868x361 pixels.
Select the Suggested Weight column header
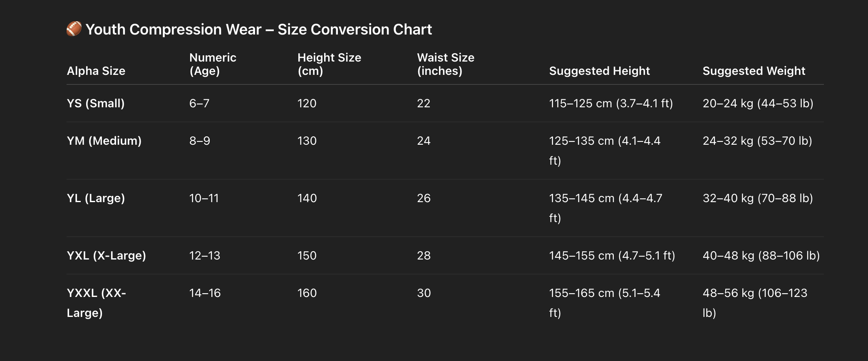pos(754,71)
